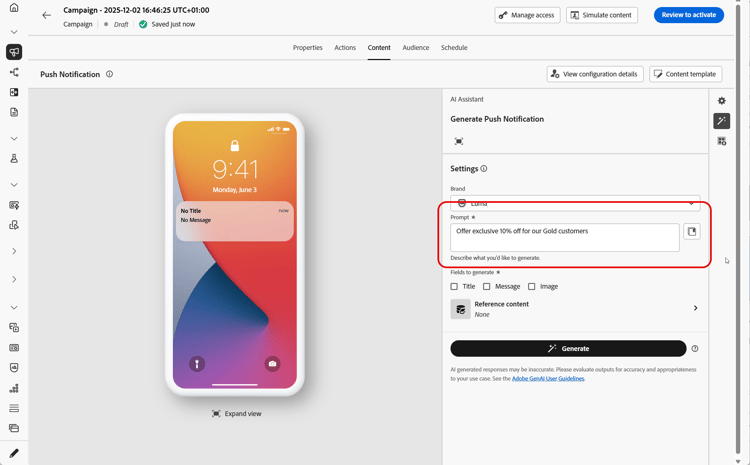This screenshot has width=750, height=465.
Task: Open the prompt library icon beside Prompt field
Action: pyautogui.click(x=692, y=232)
